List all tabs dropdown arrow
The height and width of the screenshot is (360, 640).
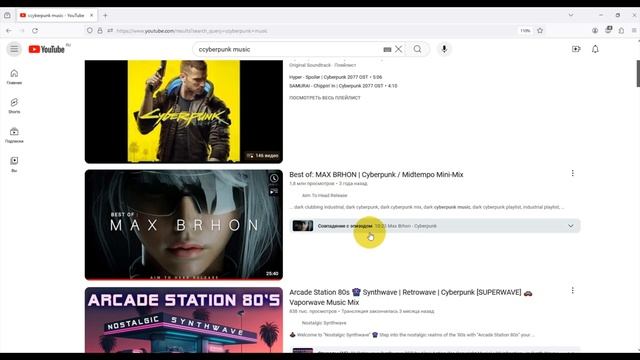[x=571, y=15]
